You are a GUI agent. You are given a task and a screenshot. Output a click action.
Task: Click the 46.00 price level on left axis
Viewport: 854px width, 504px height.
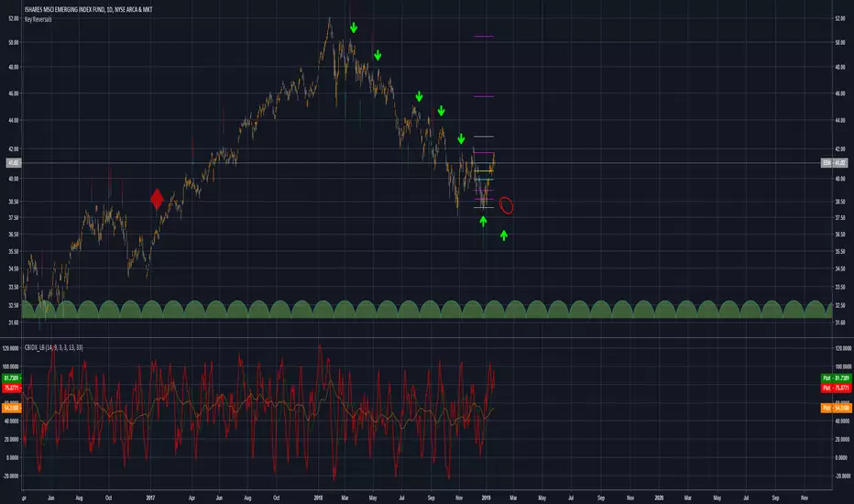click(x=13, y=93)
